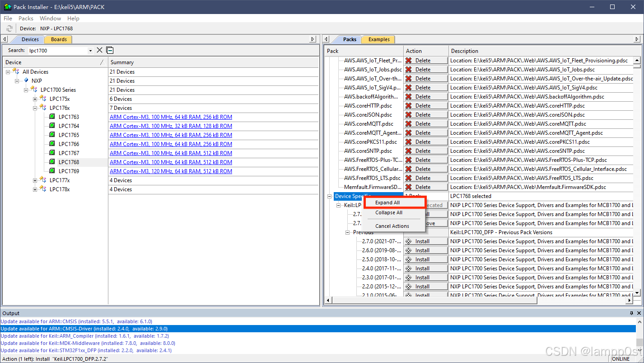Open the LPC1764 128 kB ROM summary link
Viewport: 644px width, 363px height.
171,126
